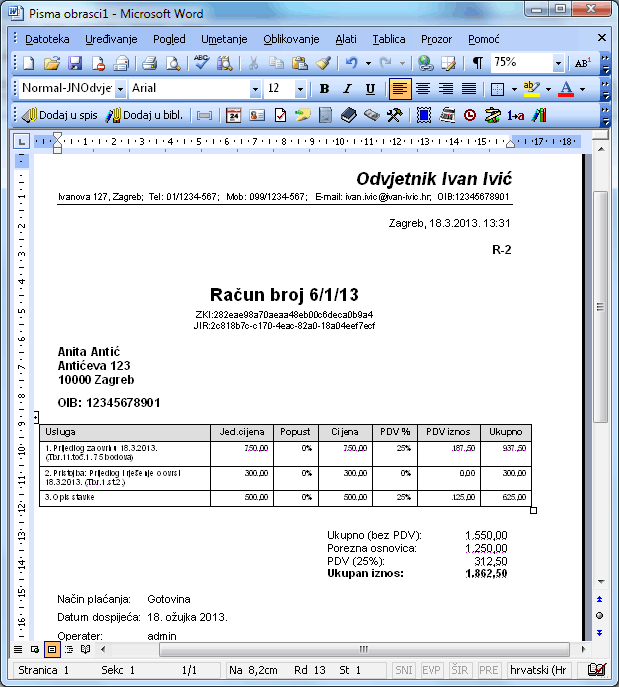
Task: Click the 'Dodaj u bibl.' toolbar button
Action: click(x=148, y=115)
